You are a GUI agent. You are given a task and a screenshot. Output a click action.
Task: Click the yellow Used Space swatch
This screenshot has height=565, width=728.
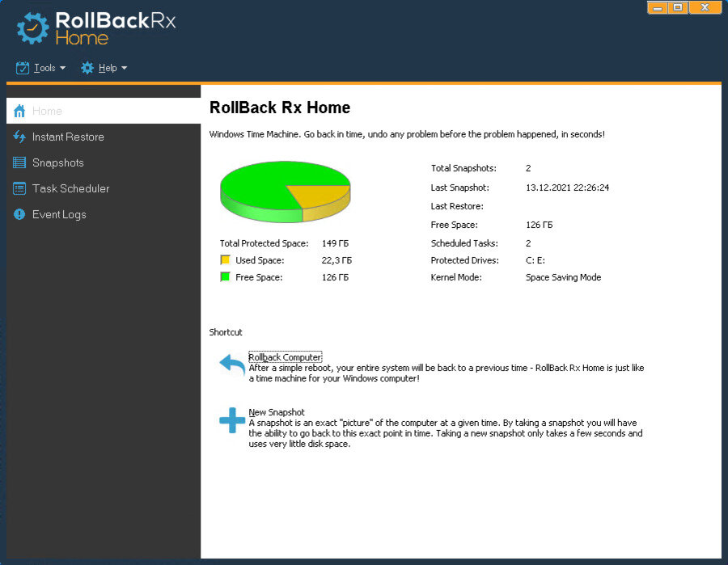click(x=226, y=260)
